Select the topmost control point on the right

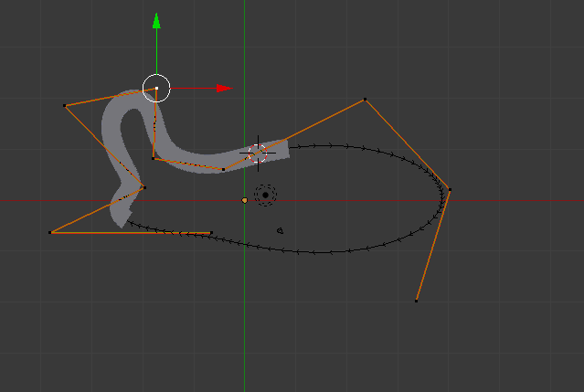click(365, 100)
